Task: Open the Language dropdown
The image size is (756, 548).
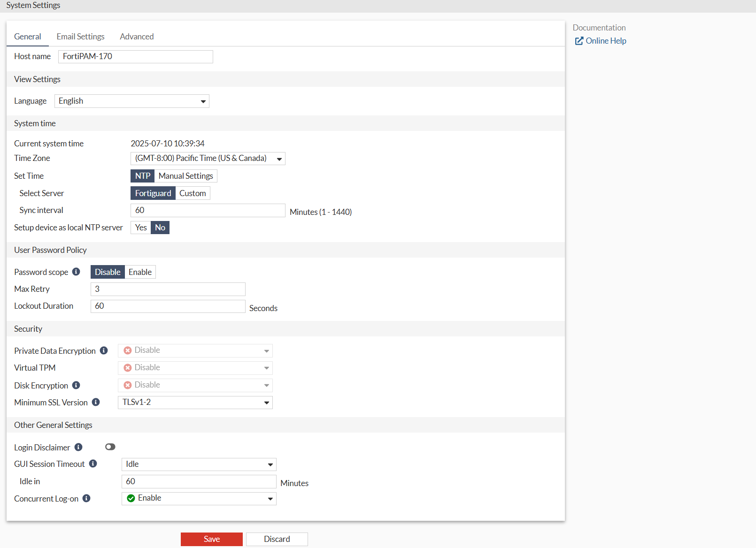Action: tap(131, 101)
